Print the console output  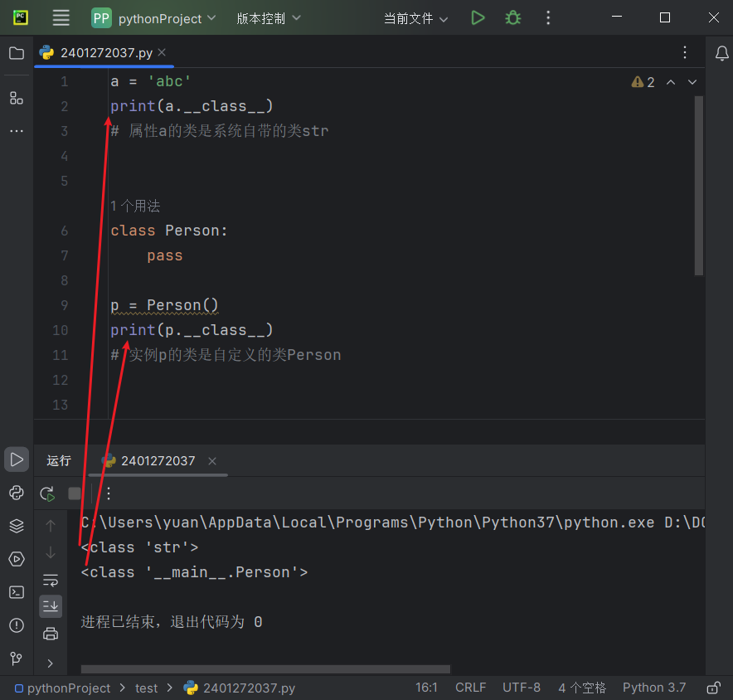(51, 634)
